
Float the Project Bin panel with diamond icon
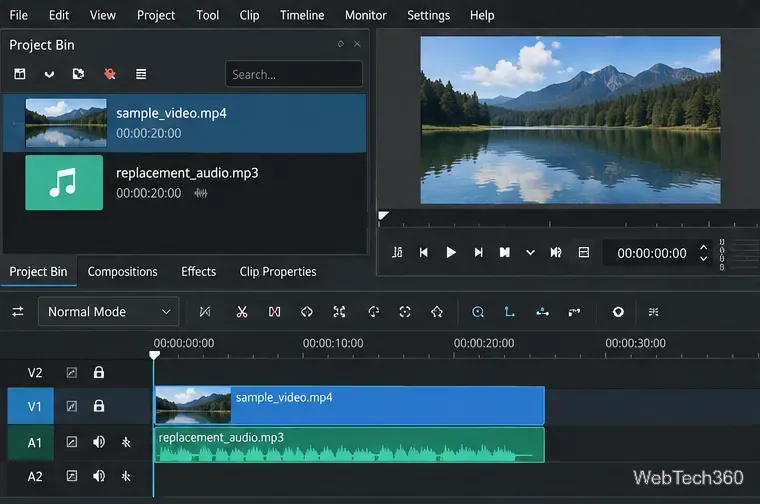pos(341,44)
